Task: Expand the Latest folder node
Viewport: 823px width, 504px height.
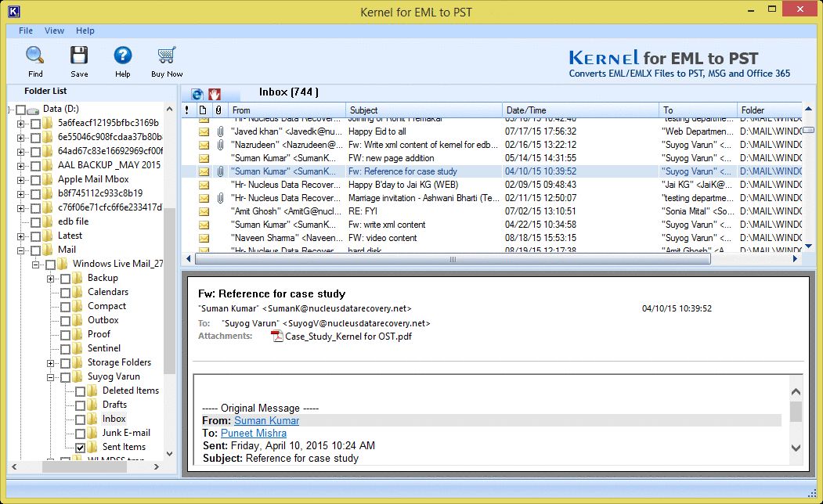Action: click(20, 236)
